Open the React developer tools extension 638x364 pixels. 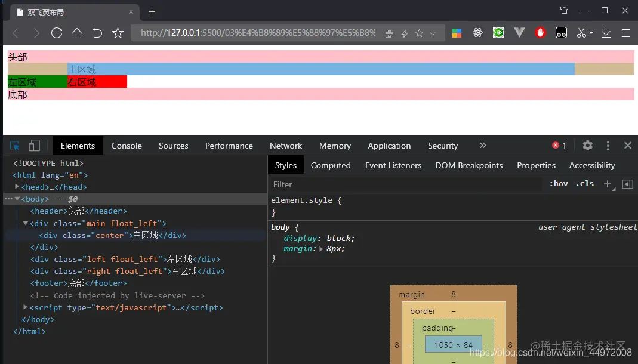[477, 33]
